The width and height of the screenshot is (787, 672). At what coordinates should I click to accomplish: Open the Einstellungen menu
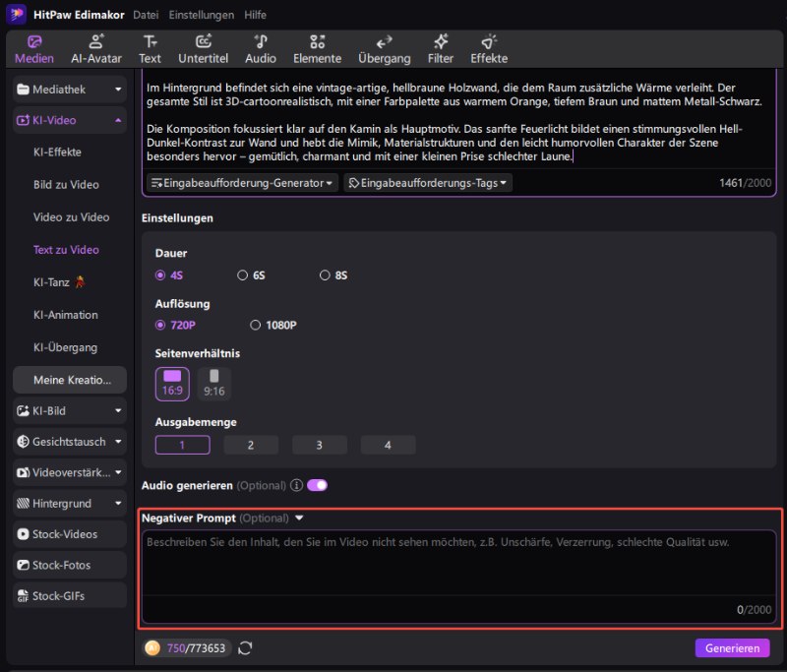tap(201, 15)
